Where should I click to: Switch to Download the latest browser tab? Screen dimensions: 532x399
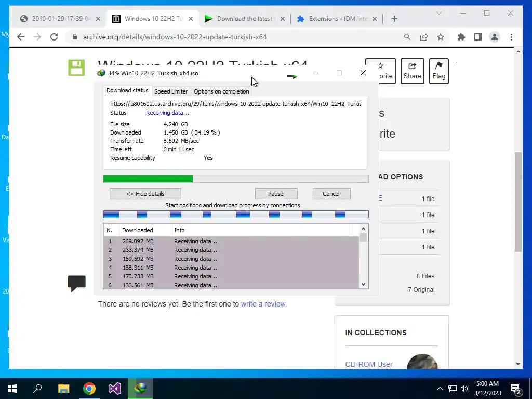point(245,19)
